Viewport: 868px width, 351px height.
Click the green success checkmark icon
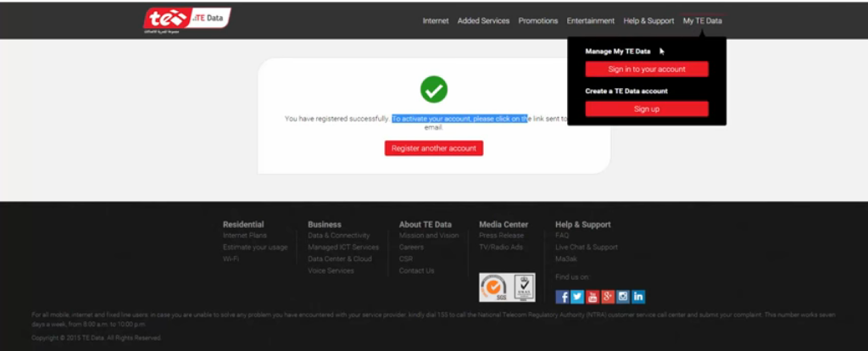point(434,89)
